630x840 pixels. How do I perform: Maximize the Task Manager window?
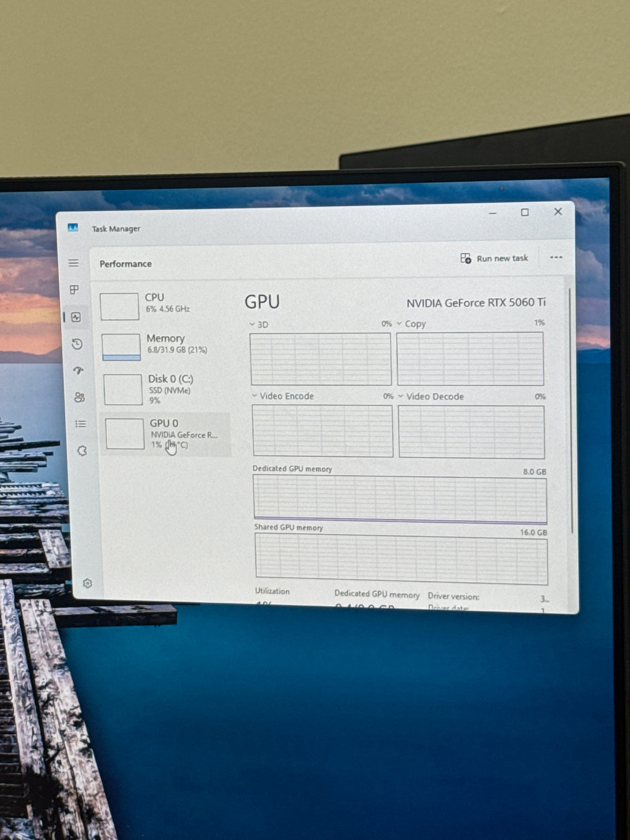point(525,212)
